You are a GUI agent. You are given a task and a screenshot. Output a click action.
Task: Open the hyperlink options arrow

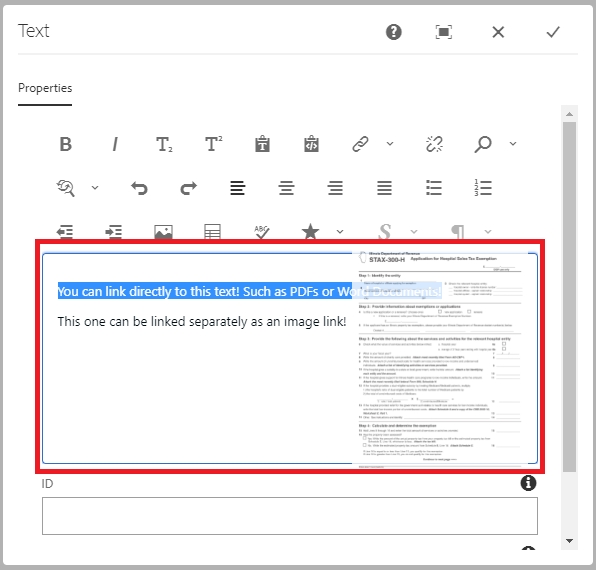(390, 144)
